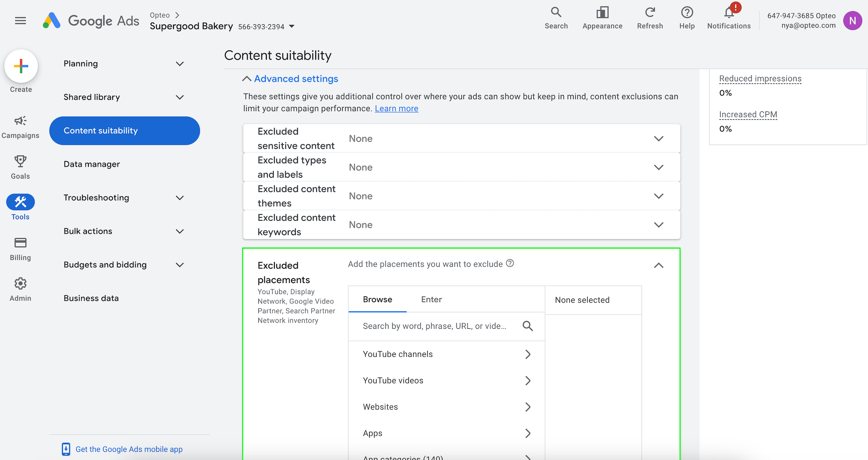This screenshot has height=460, width=868.
Task: Select Data manager menu item
Action: click(92, 164)
